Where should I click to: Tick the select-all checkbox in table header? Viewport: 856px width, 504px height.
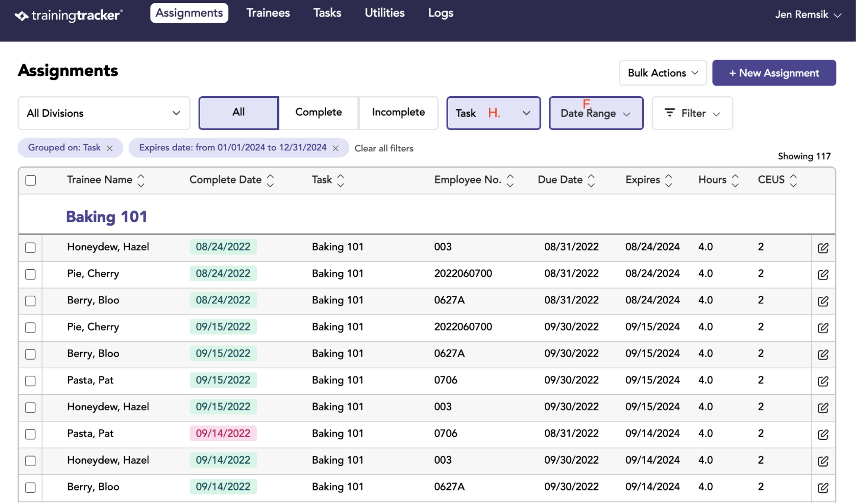(31, 180)
